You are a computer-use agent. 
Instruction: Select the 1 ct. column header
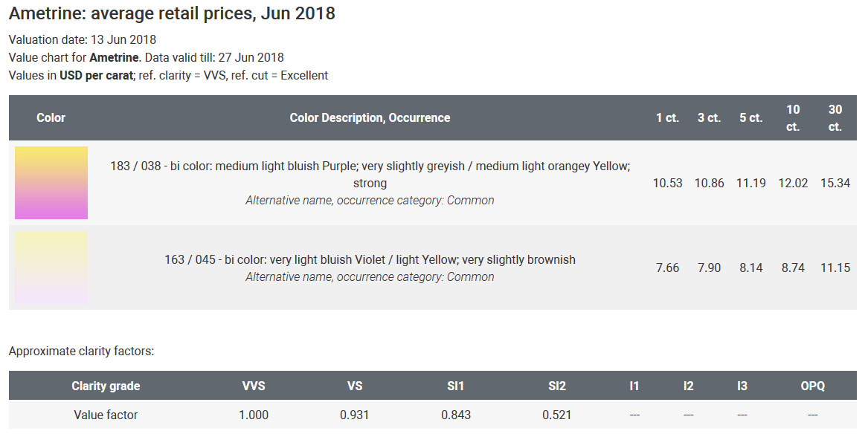[668, 117]
